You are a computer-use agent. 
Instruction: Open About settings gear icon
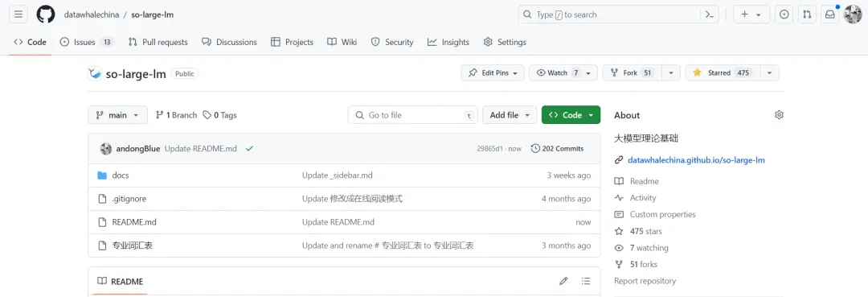point(779,115)
